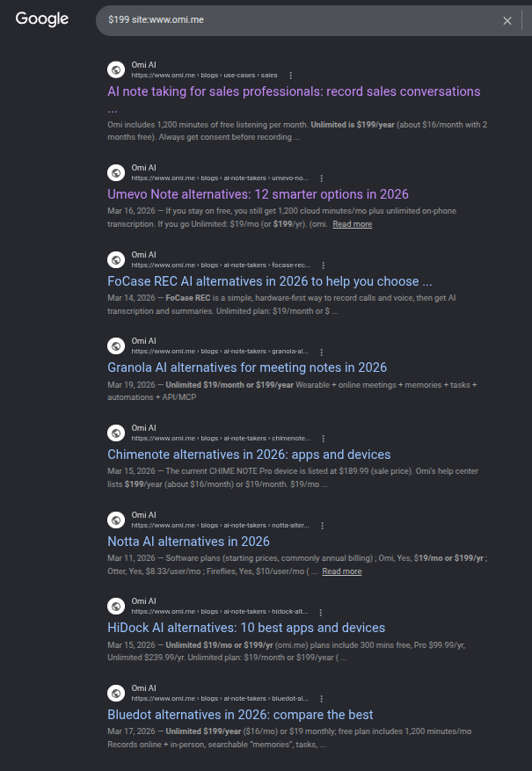Open three-dot menu for FoCase REC result

(x=323, y=265)
